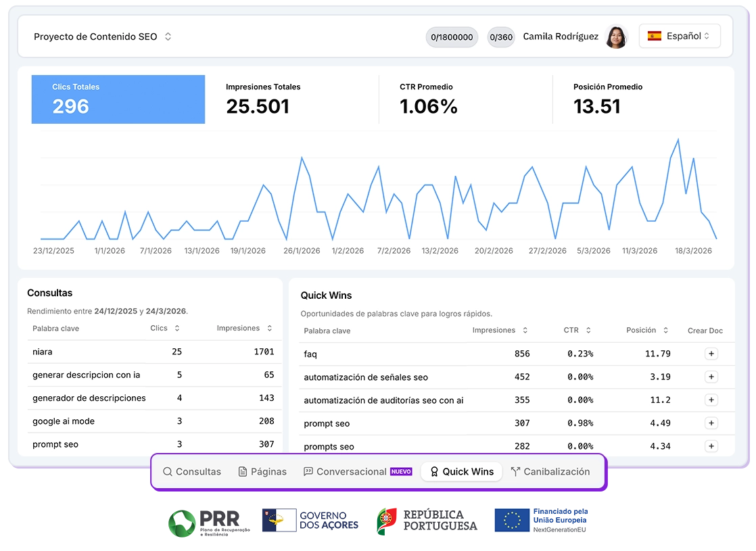The width and height of the screenshot is (756, 551).
Task: Click the Páginas document icon
Action: pyautogui.click(x=244, y=471)
